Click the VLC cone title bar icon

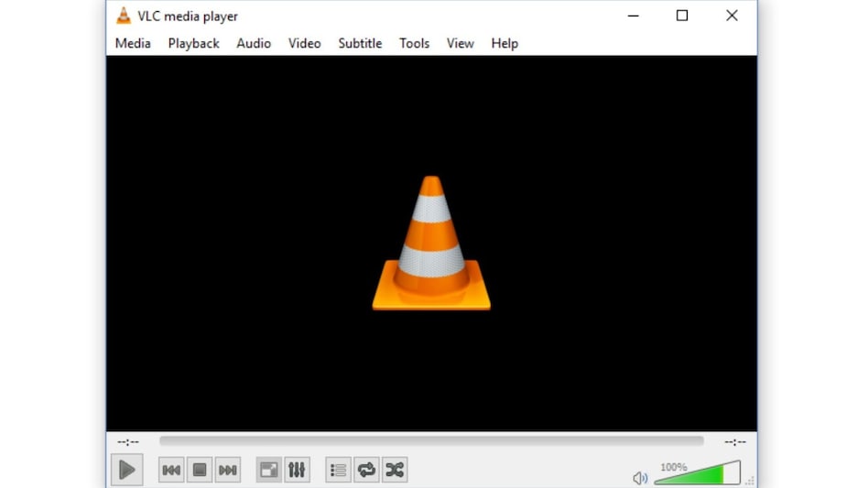point(124,16)
